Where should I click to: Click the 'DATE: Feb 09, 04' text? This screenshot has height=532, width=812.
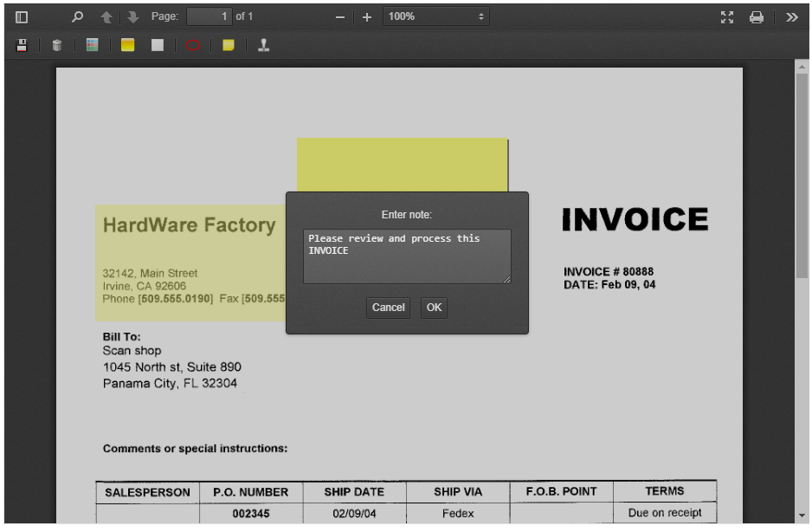coord(609,285)
